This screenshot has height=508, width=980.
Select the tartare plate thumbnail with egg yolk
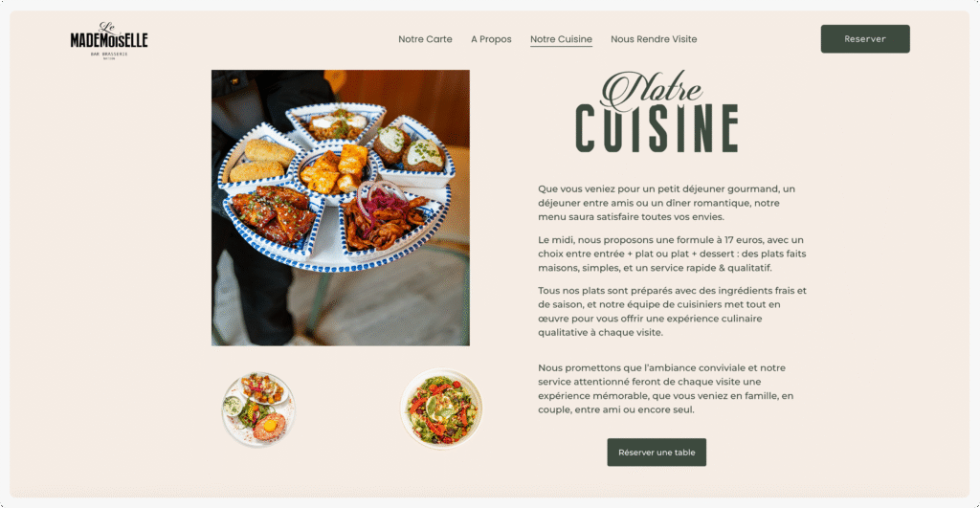click(x=258, y=409)
